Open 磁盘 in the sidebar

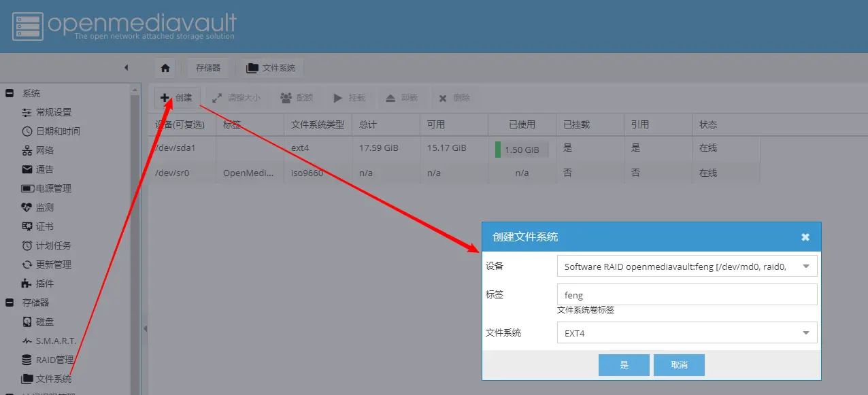click(37, 322)
